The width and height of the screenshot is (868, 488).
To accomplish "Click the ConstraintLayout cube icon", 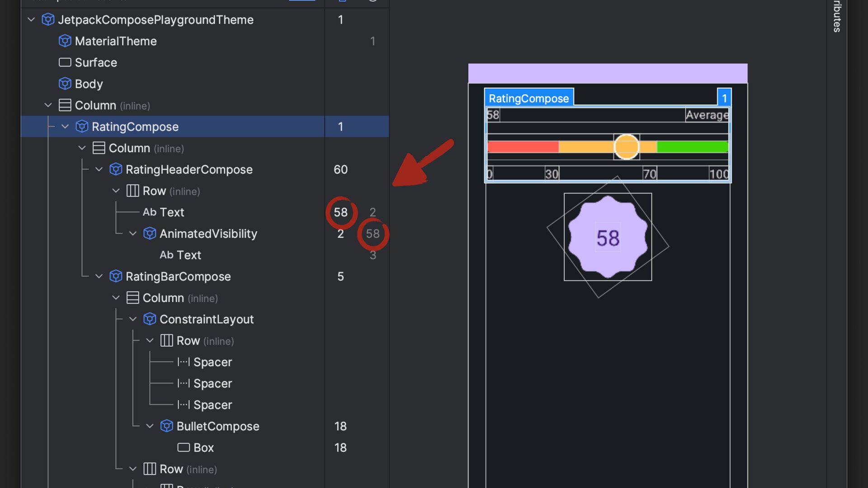I will coord(150,319).
